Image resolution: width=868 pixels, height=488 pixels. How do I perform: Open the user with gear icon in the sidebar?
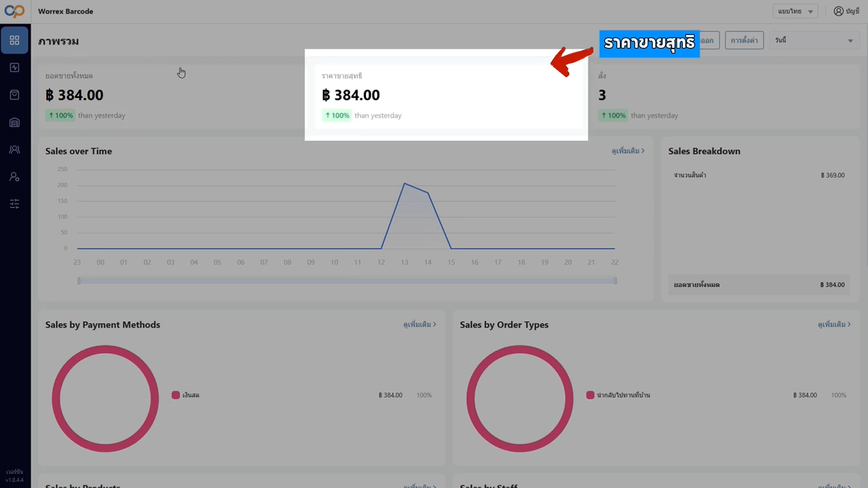click(x=14, y=176)
